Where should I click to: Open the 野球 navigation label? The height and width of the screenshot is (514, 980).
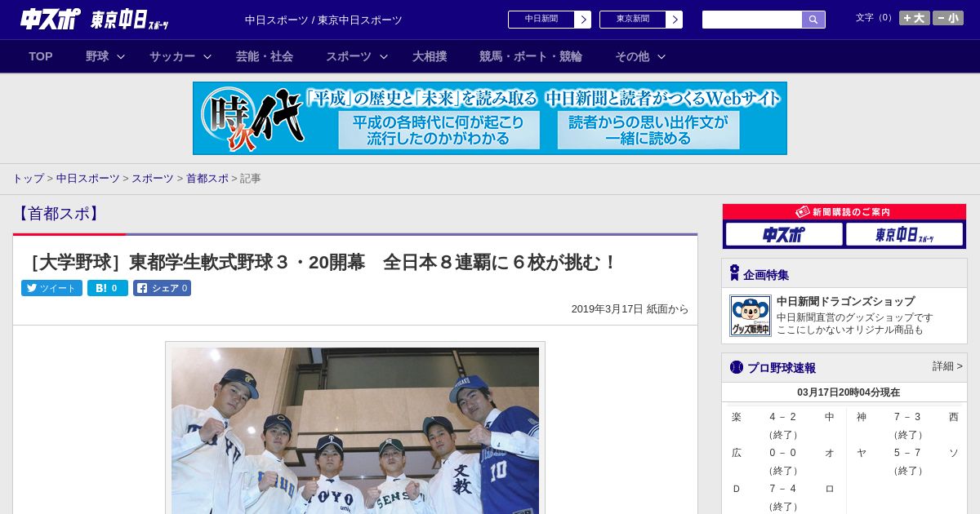[x=97, y=56]
